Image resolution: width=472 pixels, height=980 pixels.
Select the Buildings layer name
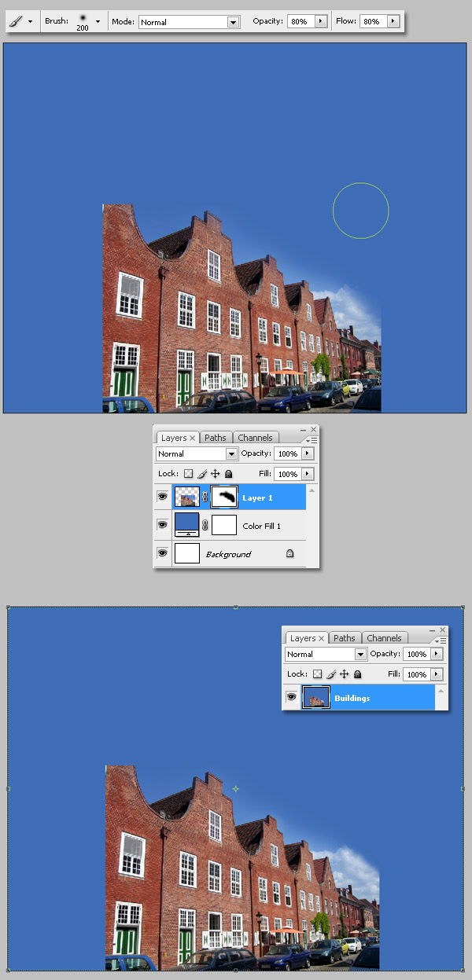click(352, 698)
